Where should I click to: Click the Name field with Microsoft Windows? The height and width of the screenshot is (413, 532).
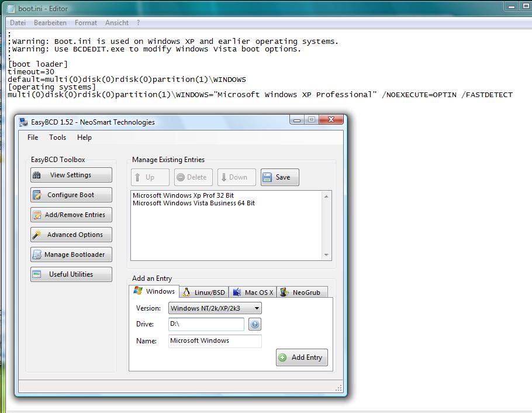pos(215,341)
